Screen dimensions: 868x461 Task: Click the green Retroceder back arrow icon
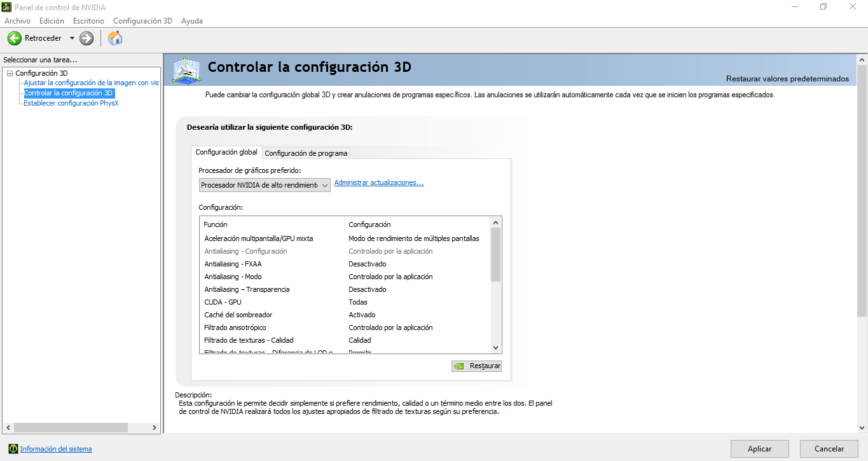click(14, 38)
